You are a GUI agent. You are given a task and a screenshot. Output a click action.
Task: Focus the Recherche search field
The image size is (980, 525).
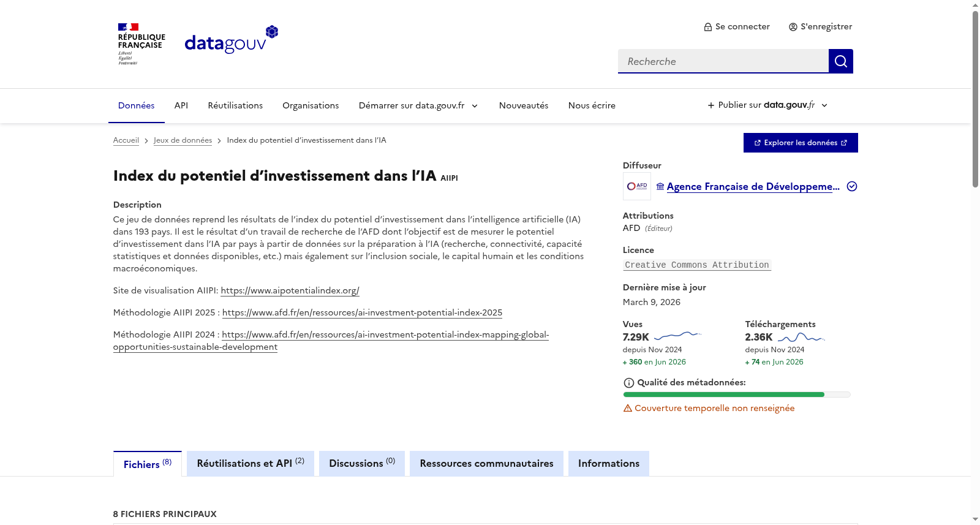pyautogui.click(x=723, y=61)
